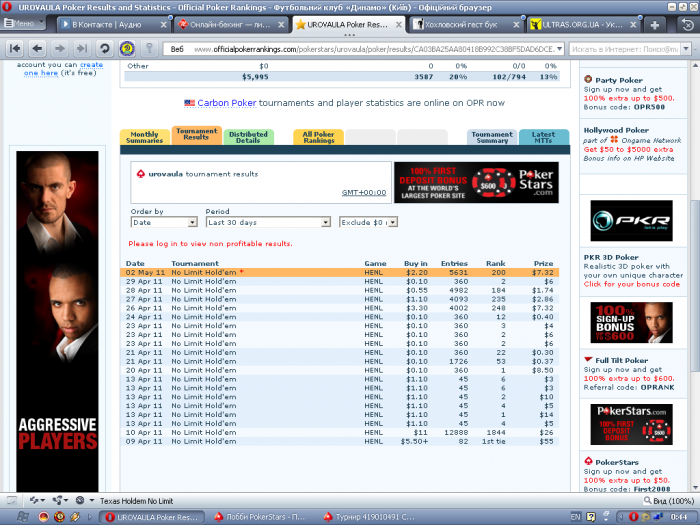Click the PokerStars first deposit bonus banner
Image resolution: width=700 pixels, height=525 pixels.
tap(476, 183)
